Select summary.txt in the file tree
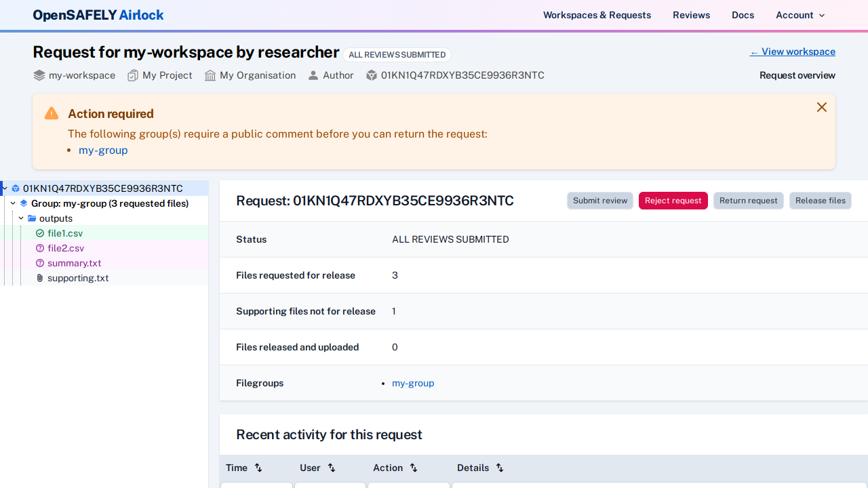This screenshot has height=488, width=868. tap(74, 263)
